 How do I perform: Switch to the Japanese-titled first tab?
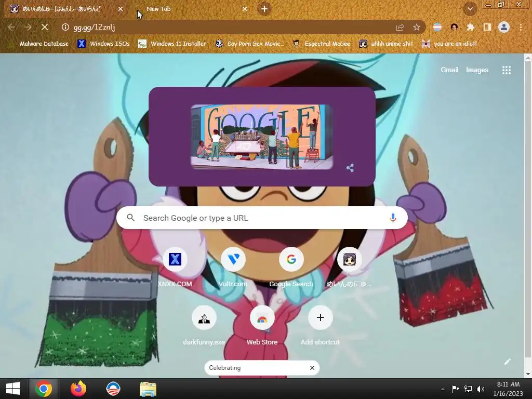[x=61, y=9]
